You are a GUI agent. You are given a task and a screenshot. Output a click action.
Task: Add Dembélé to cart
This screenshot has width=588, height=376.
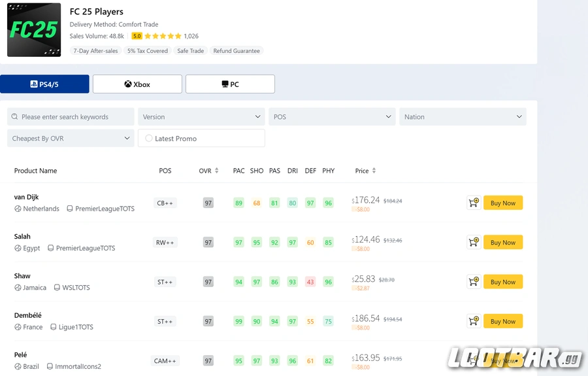[x=474, y=321]
